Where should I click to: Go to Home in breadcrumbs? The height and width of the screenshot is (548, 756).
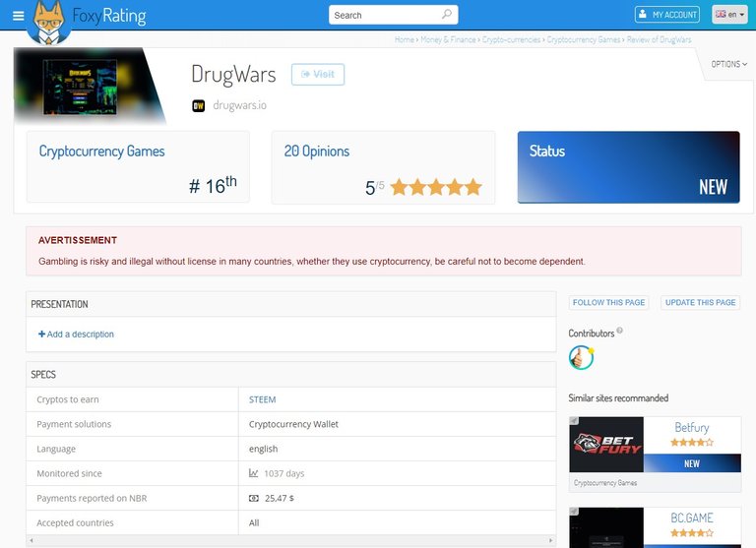coord(404,39)
